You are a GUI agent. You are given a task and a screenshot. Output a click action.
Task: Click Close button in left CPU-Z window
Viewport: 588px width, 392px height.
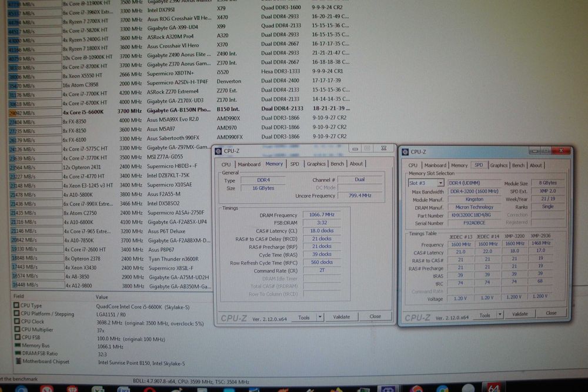[x=375, y=317]
